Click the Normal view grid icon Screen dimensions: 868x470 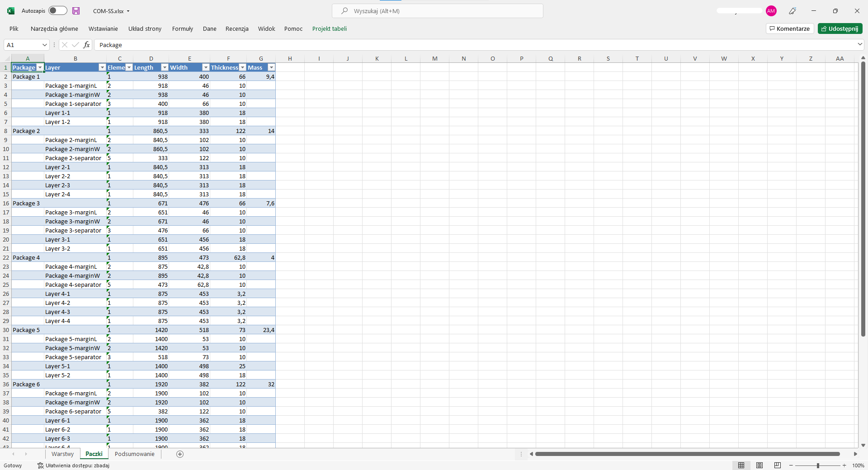tap(741, 465)
